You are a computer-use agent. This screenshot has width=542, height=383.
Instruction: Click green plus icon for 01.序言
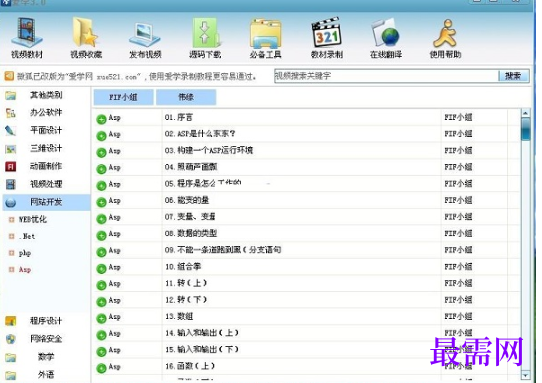tap(101, 120)
